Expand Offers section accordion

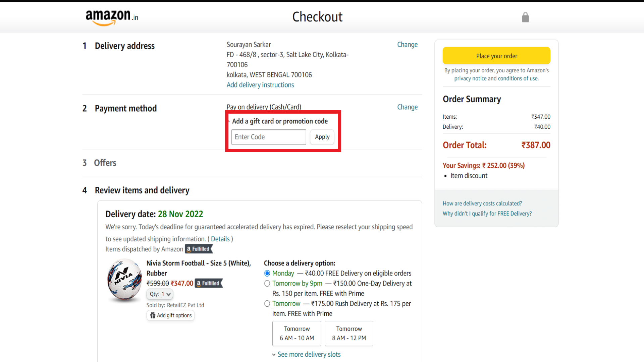(105, 163)
